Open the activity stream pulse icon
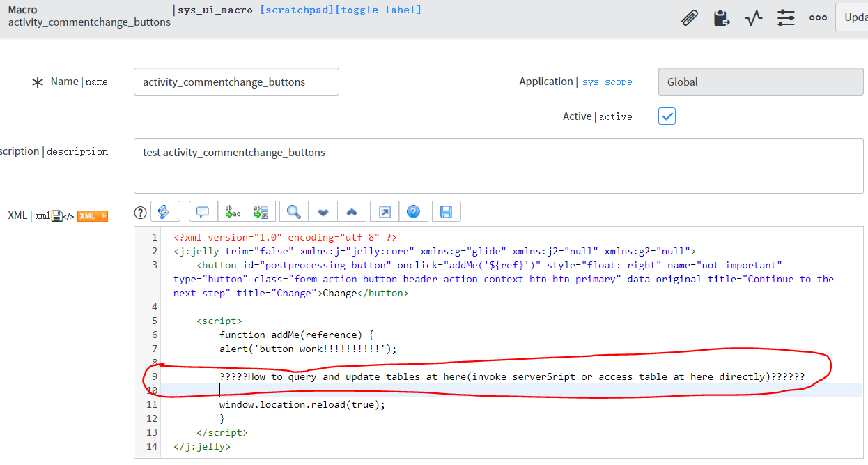 tap(754, 18)
